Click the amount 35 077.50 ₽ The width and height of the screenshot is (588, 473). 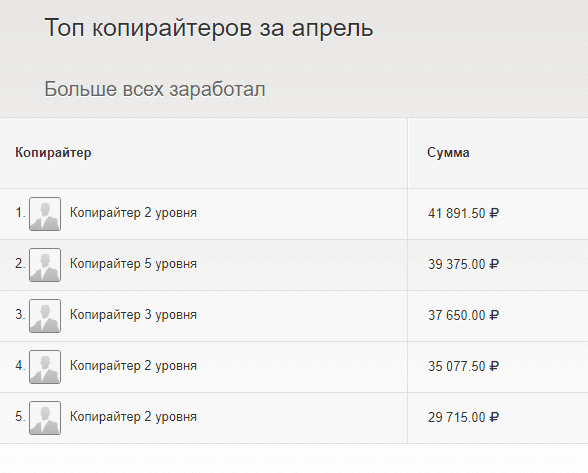click(x=464, y=366)
